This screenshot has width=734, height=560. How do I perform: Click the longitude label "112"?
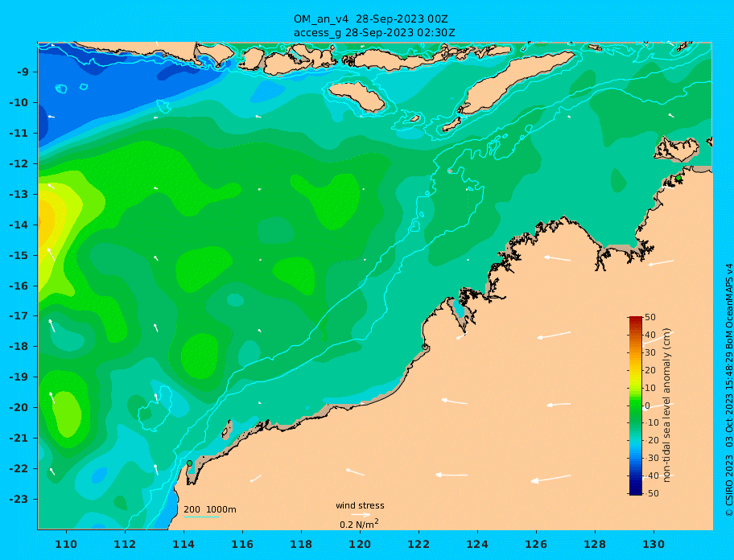coord(125,544)
